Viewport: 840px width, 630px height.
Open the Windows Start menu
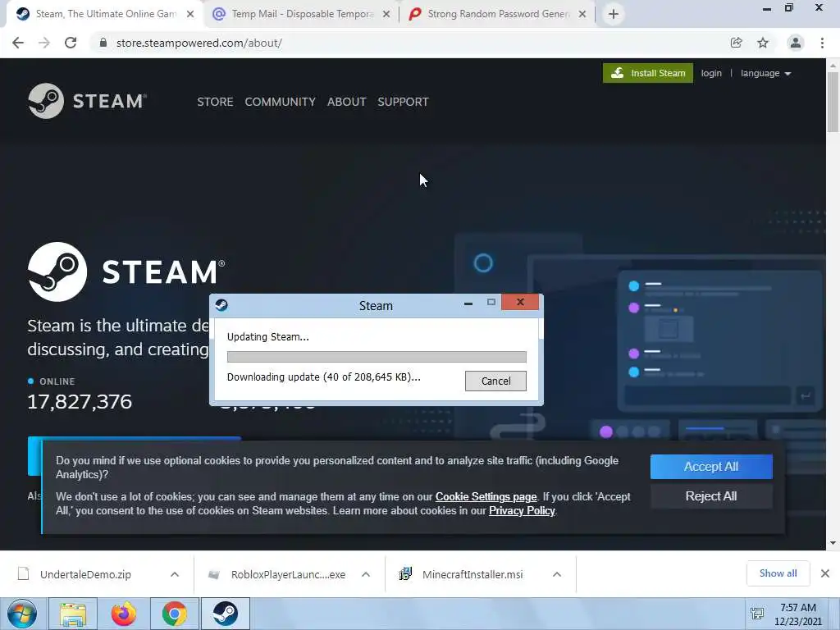point(22,614)
